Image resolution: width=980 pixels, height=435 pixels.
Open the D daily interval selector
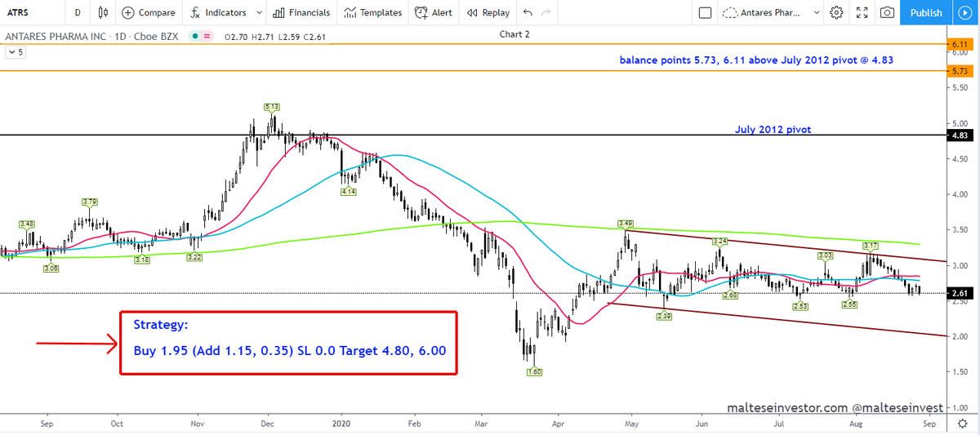[x=77, y=12]
